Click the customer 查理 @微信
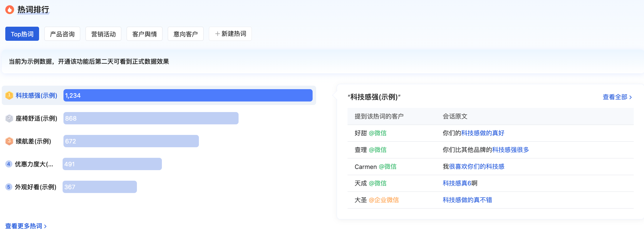 (x=370, y=150)
